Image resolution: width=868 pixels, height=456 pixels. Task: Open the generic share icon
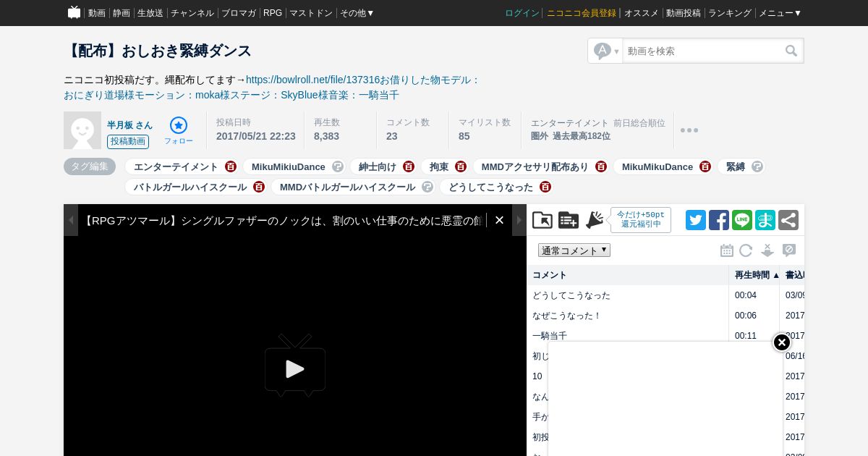(x=788, y=220)
